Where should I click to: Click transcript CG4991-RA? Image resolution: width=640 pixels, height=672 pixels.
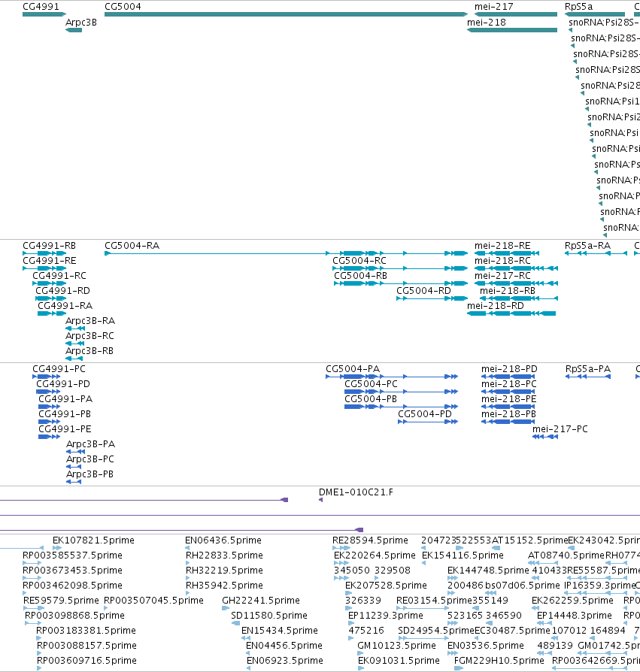(x=65, y=306)
